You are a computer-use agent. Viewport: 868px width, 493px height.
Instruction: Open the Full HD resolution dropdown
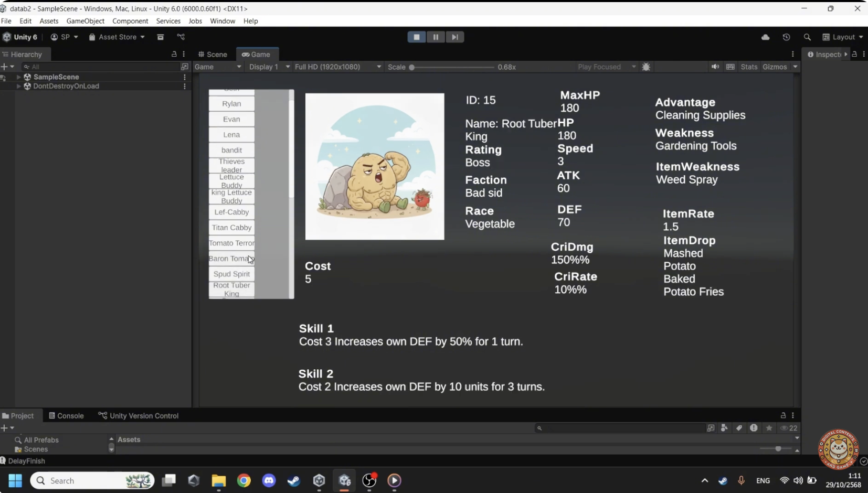[338, 67]
